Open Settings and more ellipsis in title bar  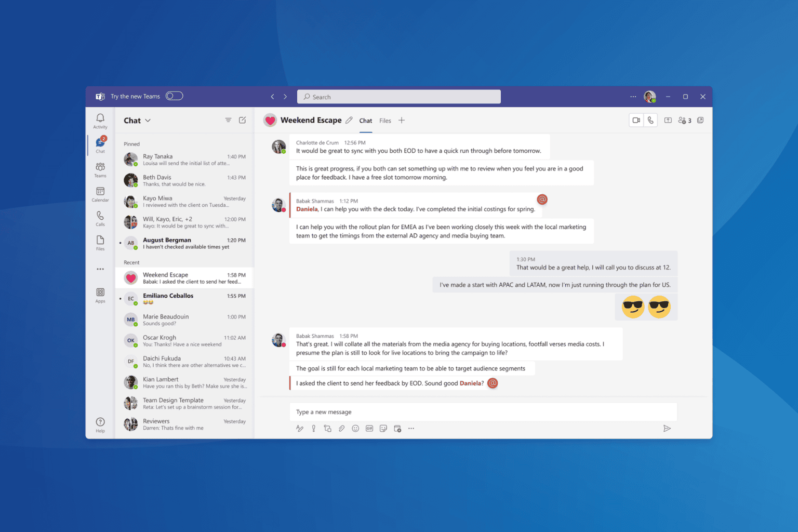(633, 97)
